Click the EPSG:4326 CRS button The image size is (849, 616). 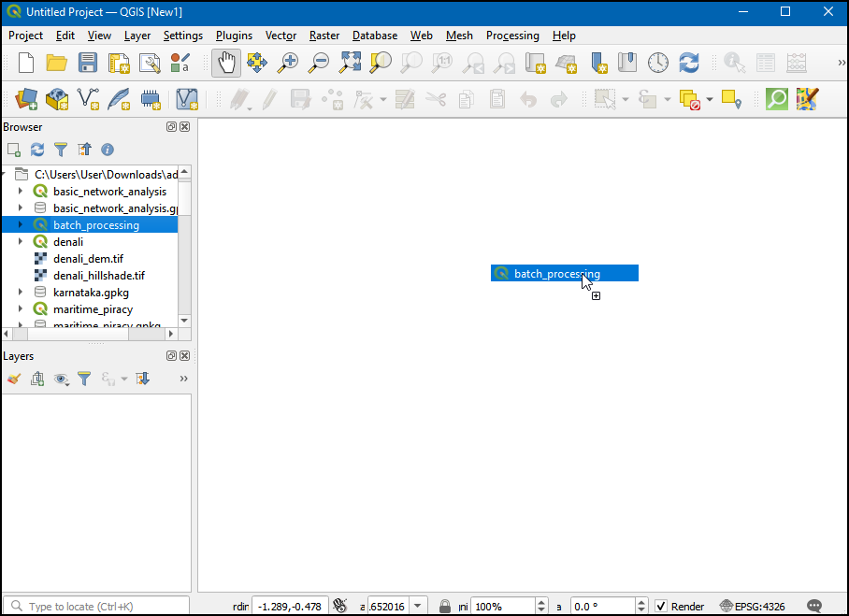752,607
